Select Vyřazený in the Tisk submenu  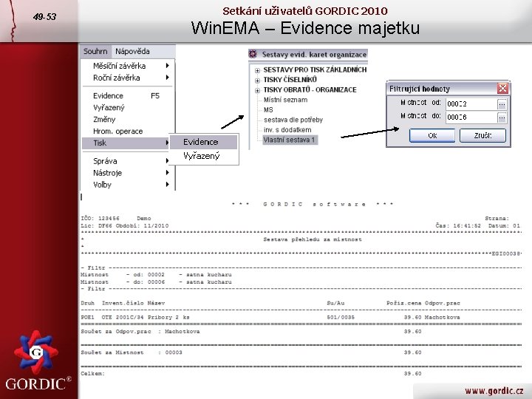coord(203,156)
